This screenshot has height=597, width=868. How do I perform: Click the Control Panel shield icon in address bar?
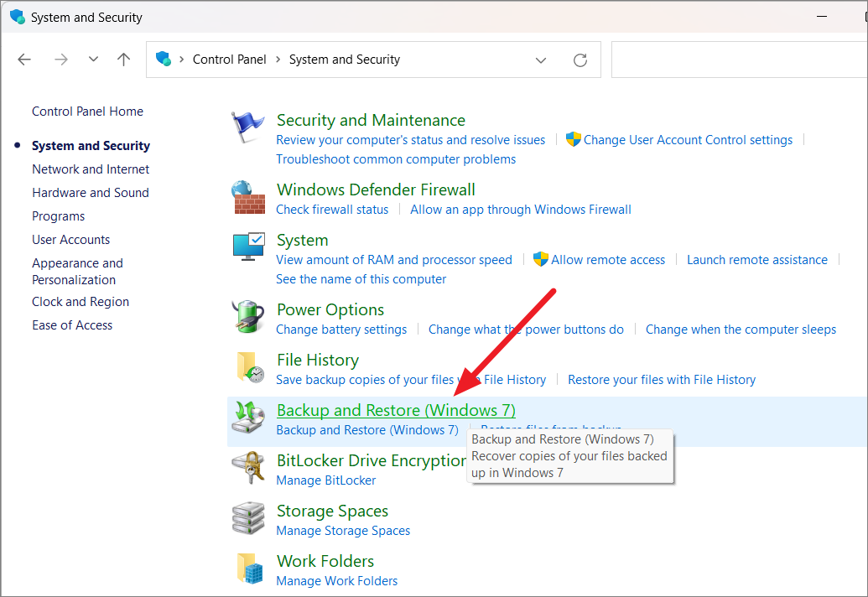(165, 59)
